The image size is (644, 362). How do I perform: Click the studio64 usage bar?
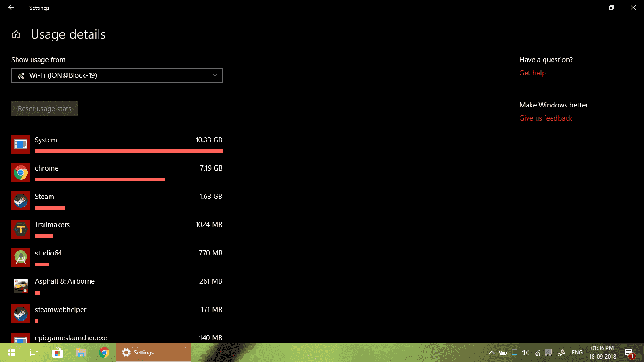(x=41, y=264)
